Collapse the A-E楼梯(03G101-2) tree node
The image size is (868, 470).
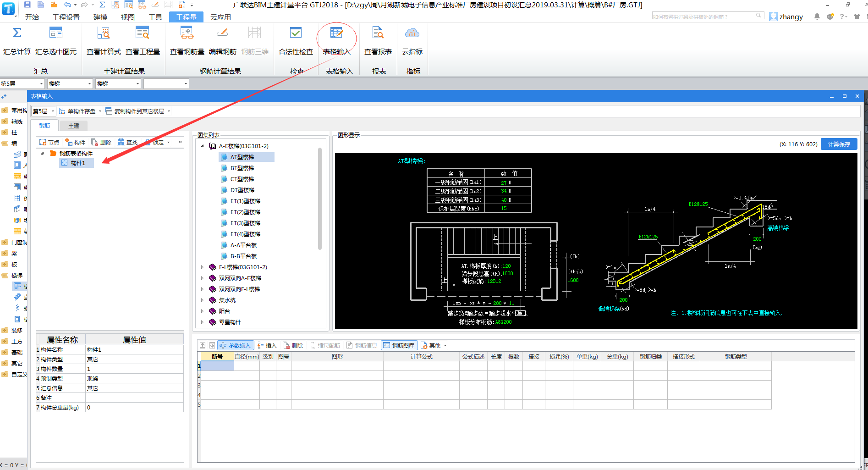pyautogui.click(x=203, y=146)
